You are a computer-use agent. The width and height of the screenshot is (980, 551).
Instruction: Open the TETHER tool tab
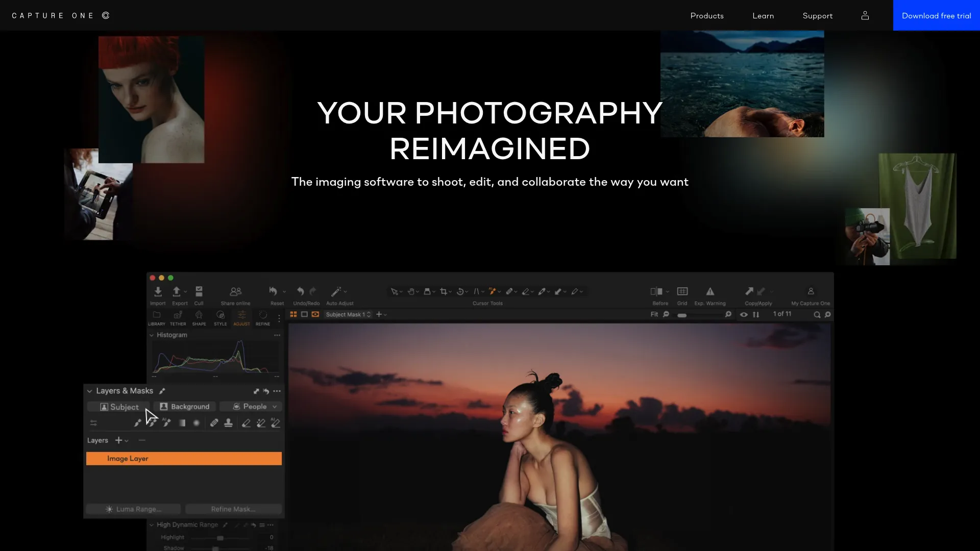click(x=178, y=318)
